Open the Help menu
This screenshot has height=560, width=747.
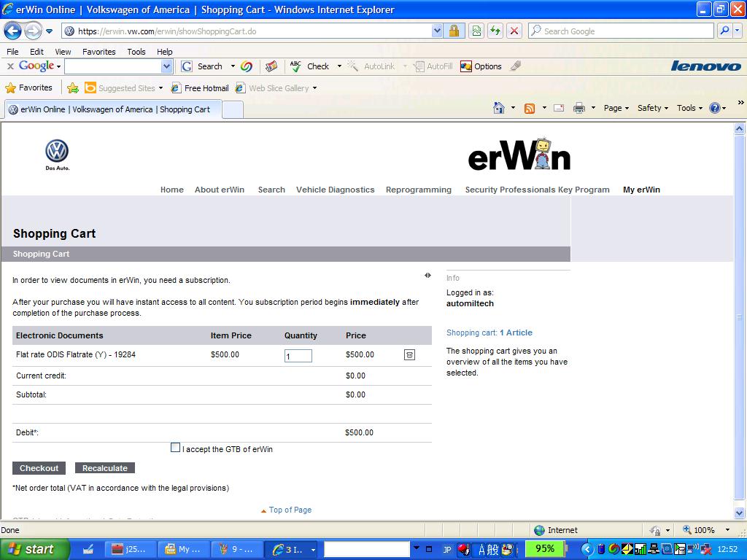point(164,52)
